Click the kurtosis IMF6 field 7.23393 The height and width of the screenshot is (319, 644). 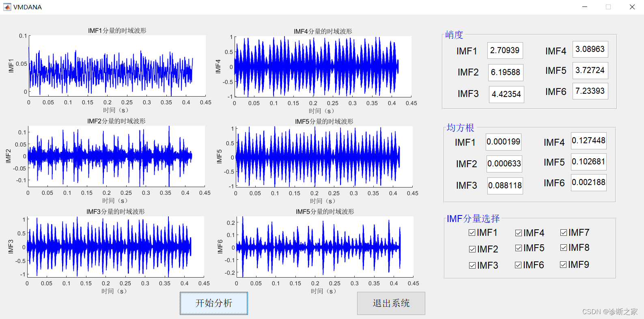click(590, 91)
